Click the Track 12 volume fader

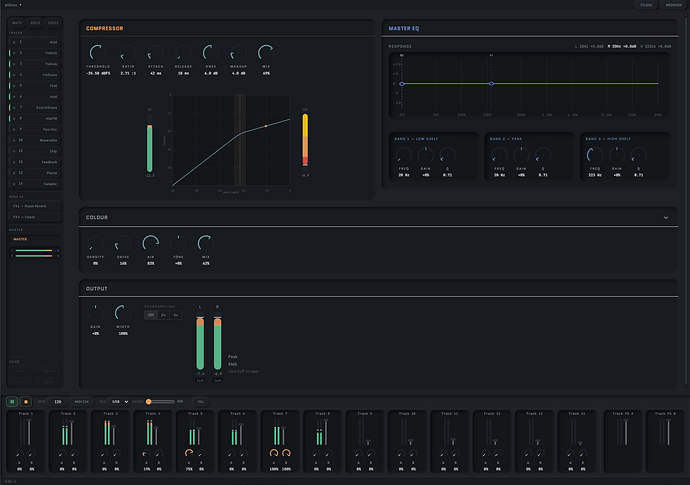[x=495, y=431]
